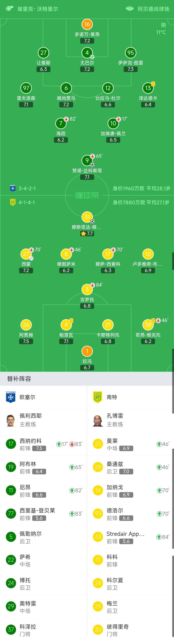The width and height of the screenshot is (174, 644).
Task: Click the stadium icon beside 阿贝德尚球场
Action: tap(130, 9)
